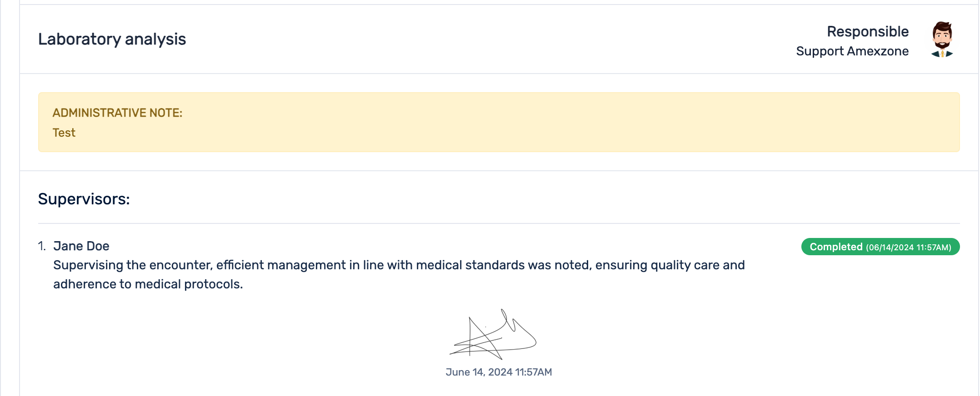Click the Supervisors: heading
Screen dimensions: 980x396
(x=84, y=199)
